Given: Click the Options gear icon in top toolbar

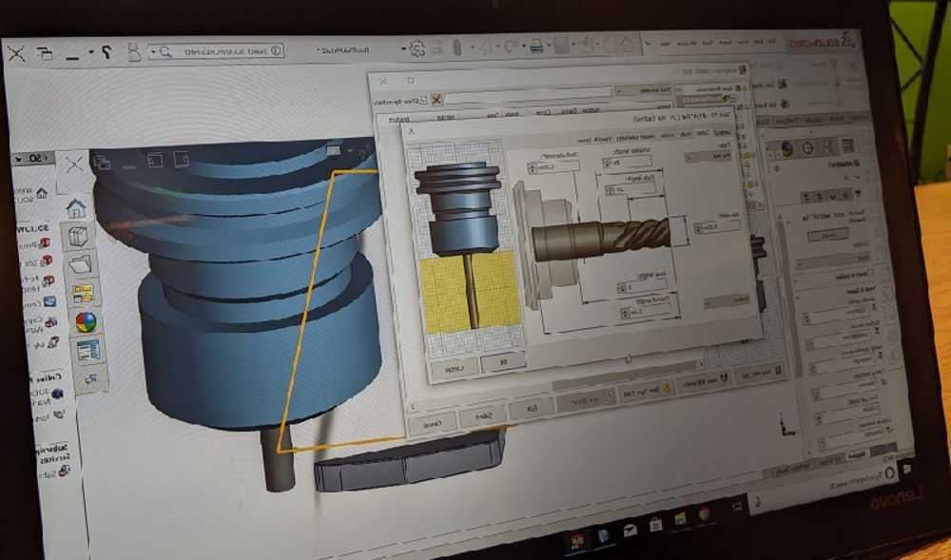Looking at the screenshot, I should click(417, 48).
